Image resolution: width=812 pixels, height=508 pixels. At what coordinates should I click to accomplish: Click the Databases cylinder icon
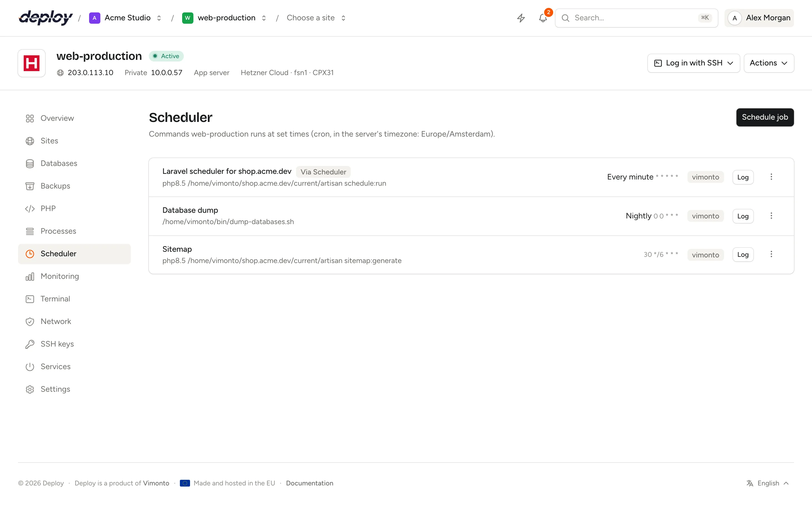(30, 164)
